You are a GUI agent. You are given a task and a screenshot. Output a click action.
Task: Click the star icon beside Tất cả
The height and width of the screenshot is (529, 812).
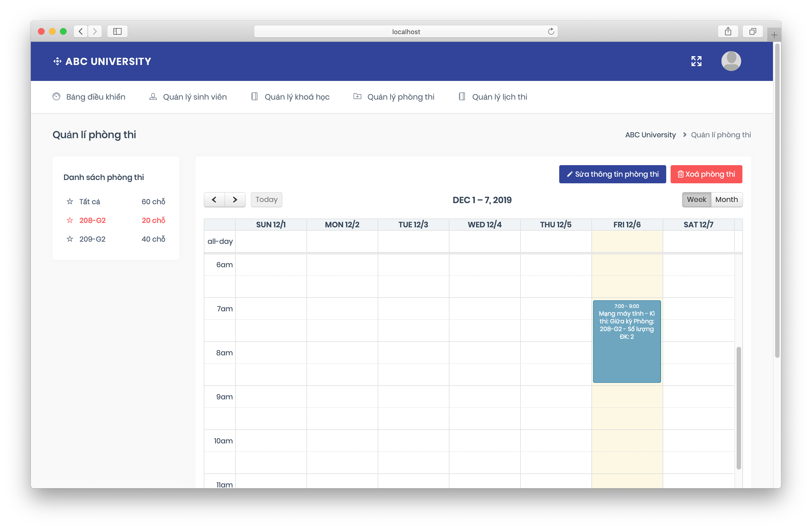pos(70,201)
